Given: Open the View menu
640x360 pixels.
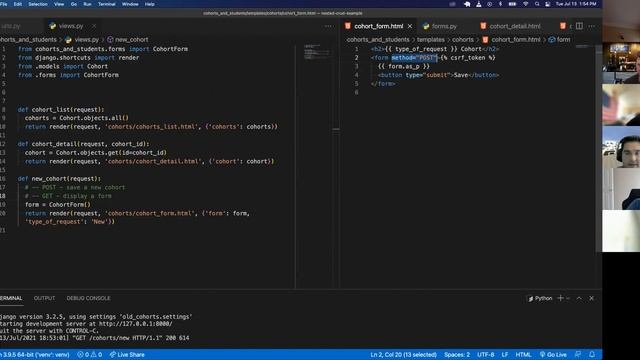Looking at the screenshot, I should (59, 4).
